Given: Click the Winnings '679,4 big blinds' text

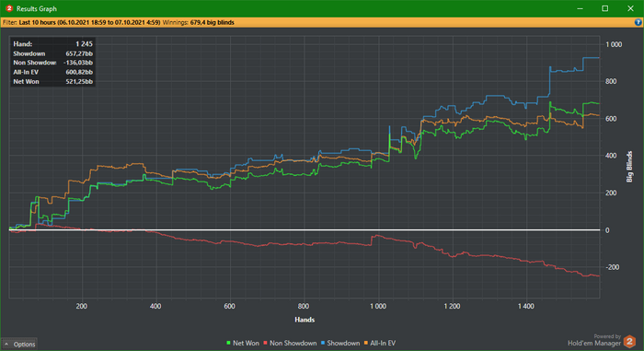Looking at the screenshot, I should point(212,23).
